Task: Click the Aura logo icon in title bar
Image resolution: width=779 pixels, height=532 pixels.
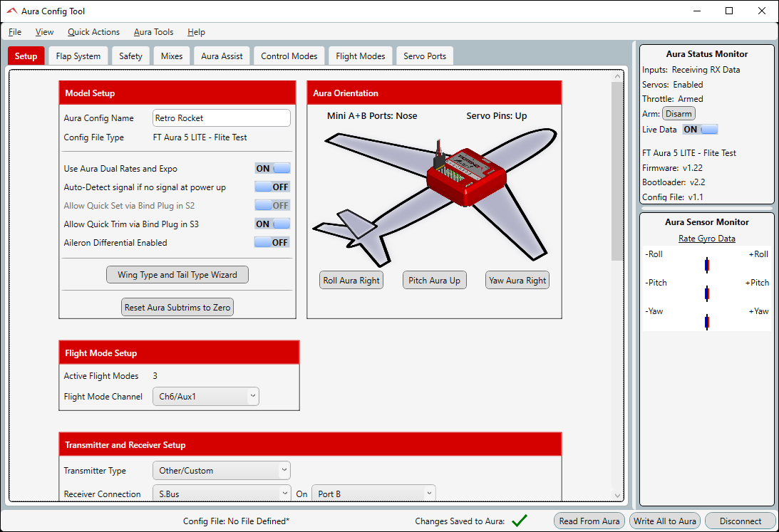Action: click(11, 11)
